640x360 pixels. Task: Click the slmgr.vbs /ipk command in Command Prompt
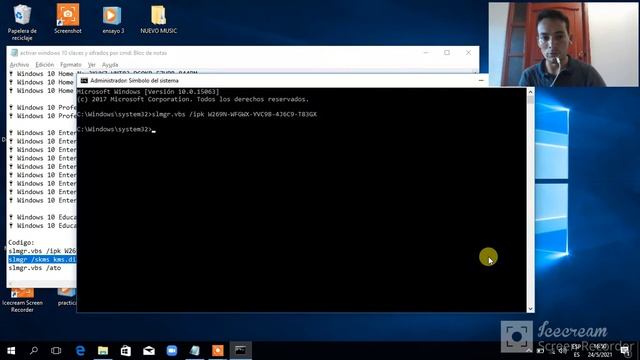coord(234,114)
